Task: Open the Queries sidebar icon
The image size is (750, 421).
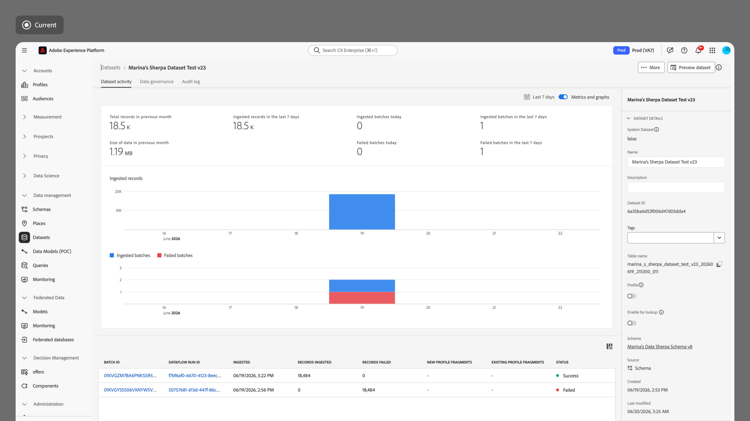Action: click(24, 265)
